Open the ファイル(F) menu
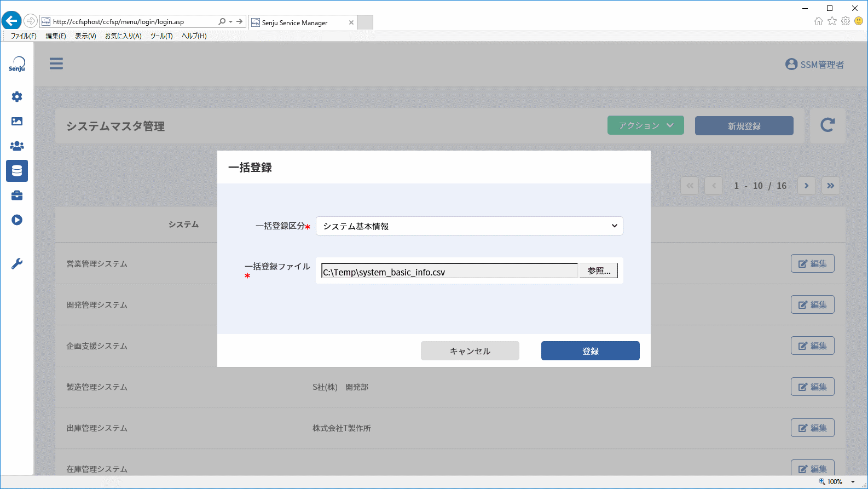Viewport: 868px width, 489px height. (24, 36)
